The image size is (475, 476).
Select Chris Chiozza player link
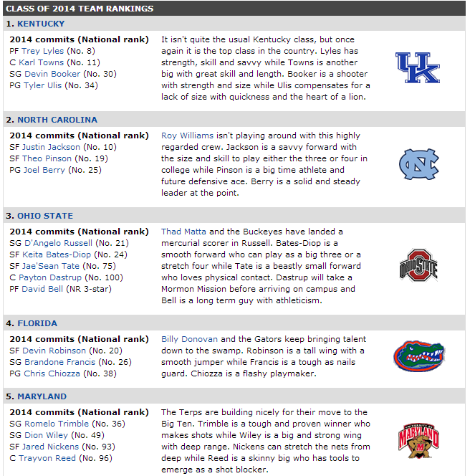[x=52, y=373]
